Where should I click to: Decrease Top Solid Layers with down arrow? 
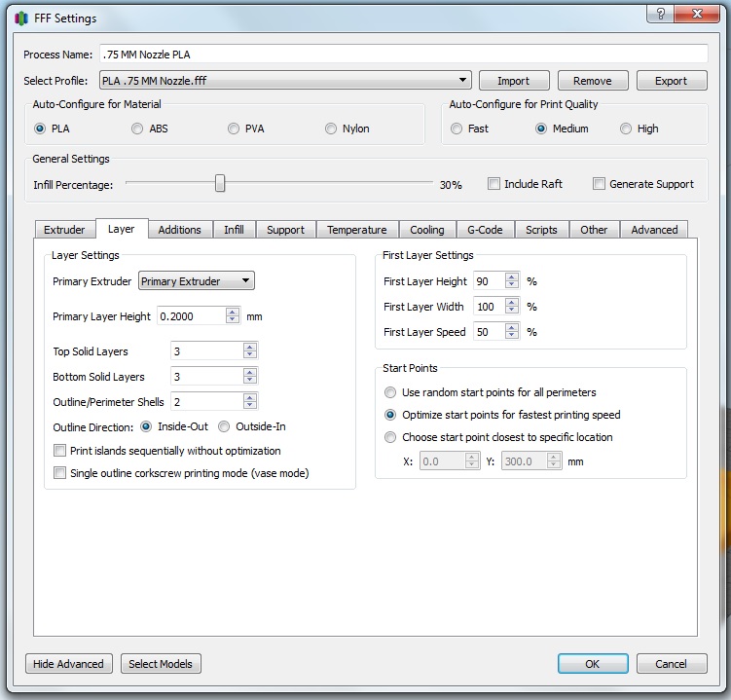tap(250, 355)
